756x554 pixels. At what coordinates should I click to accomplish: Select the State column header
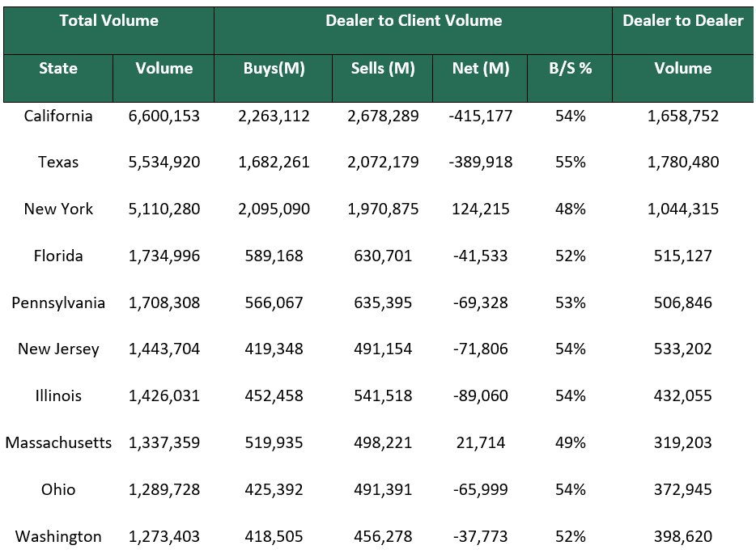coord(58,69)
